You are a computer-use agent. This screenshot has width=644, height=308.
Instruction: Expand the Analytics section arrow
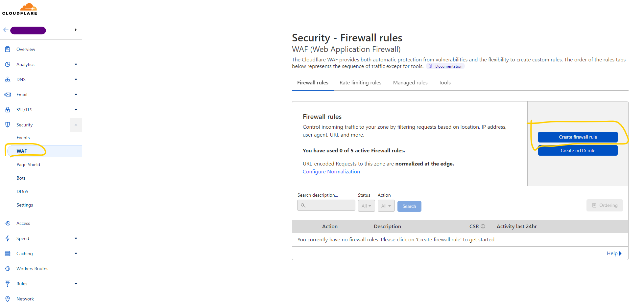pos(76,64)
